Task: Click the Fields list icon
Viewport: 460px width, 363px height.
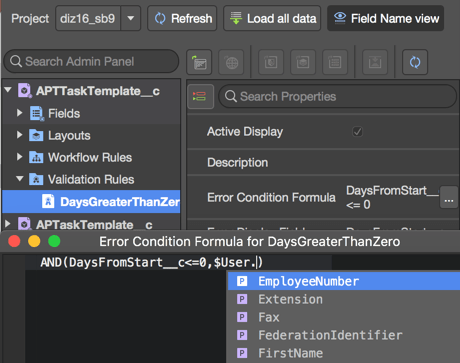Action: pos(36,113)
